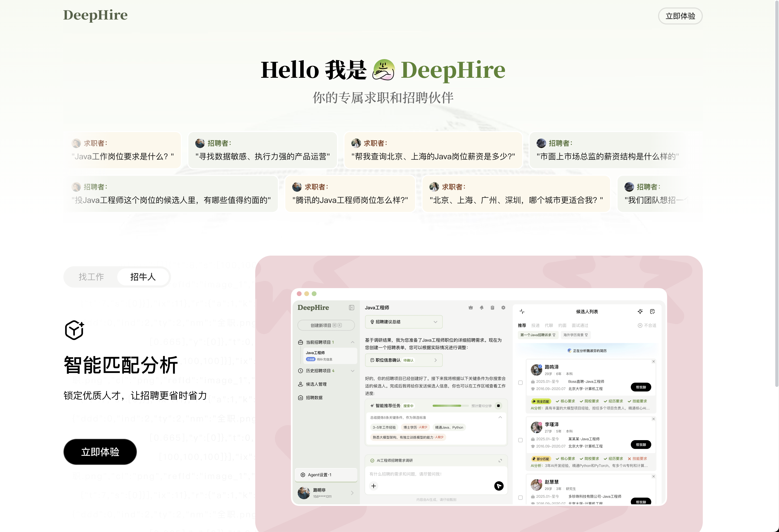Click the plus attachment icon in chat input
The image size is (779, 532).
click(374, 486)
